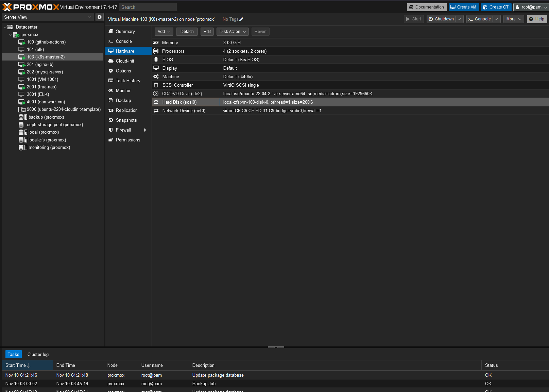Click the Hard Disk (scsi0) drive icon
The width and height of the screenshot is (549, 392).
coord(156,102)
